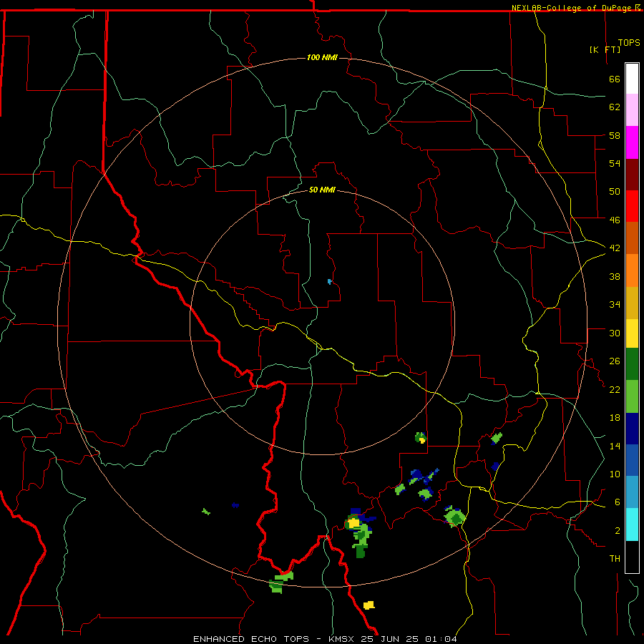Select the "26" legend value
Image resolution: width=644 pixels, height=644 pixels.
pos(615,361)
